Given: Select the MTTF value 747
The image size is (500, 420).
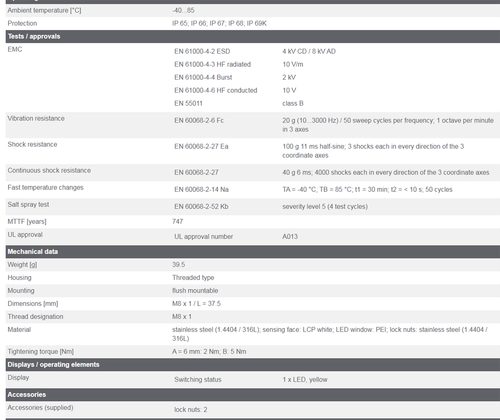Looking at the screenshot, I should pos(178,221).
